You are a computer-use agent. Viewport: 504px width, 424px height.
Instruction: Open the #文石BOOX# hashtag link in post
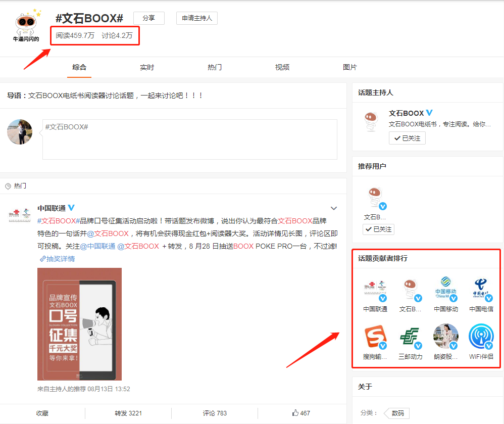(x=59, y=221)
